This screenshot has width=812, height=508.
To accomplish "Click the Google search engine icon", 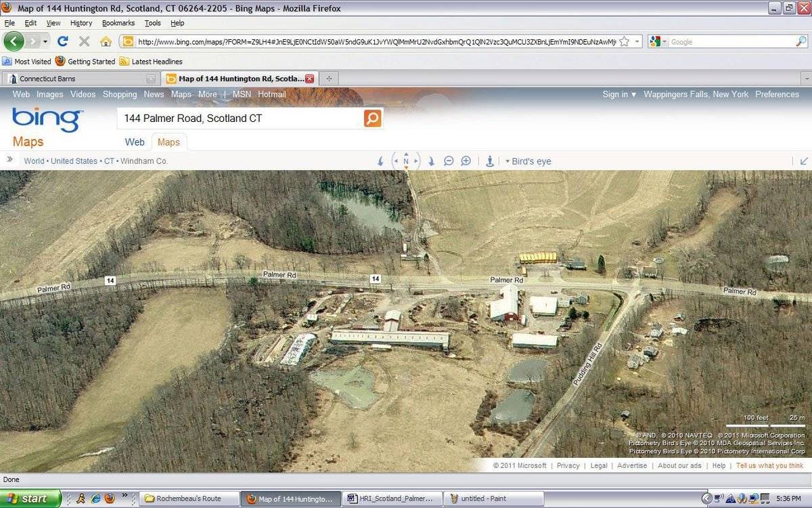I will pos(655,41).
